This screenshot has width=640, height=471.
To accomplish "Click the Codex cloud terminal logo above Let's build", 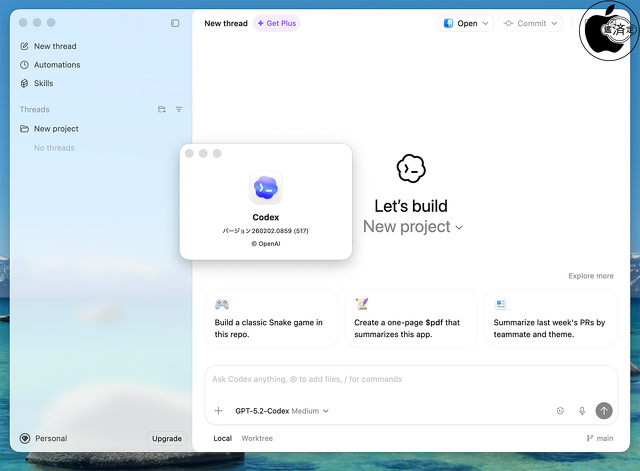I will tap(411, 168).
